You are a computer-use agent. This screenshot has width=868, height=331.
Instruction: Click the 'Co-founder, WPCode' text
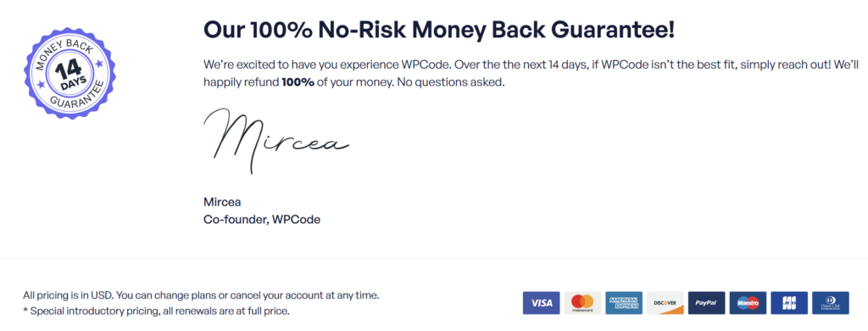click(262, 219)
